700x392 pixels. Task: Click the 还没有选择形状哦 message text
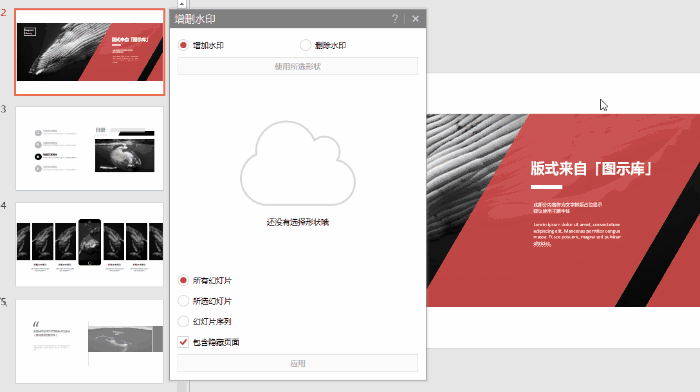pos(298,222)
